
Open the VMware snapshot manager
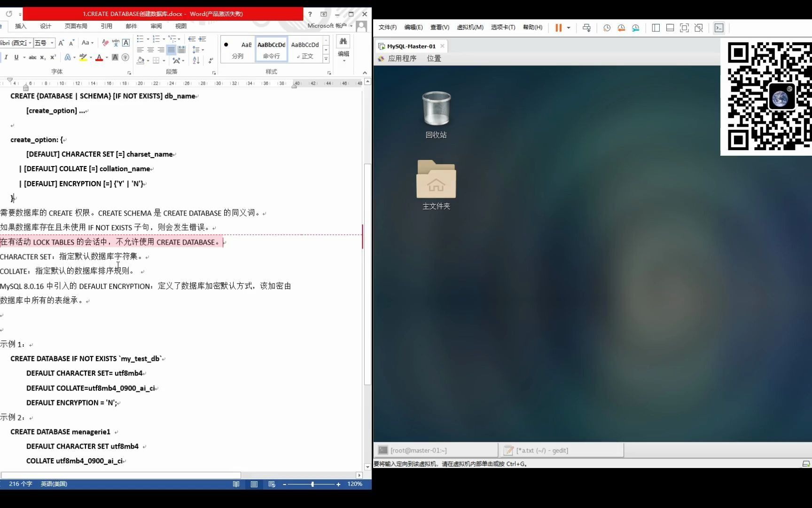coord(636,28)
